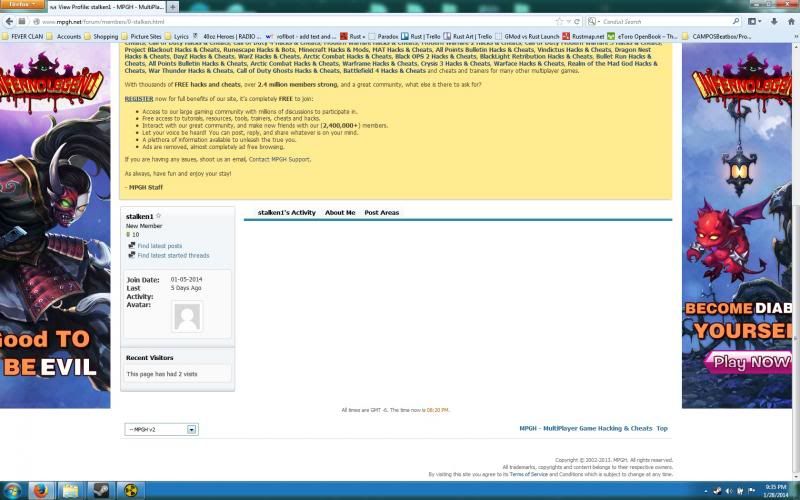The height and width of the screenshot is (500, 800).
Task: Switch to the Post Areas tab
Action: tap(381, 213)
